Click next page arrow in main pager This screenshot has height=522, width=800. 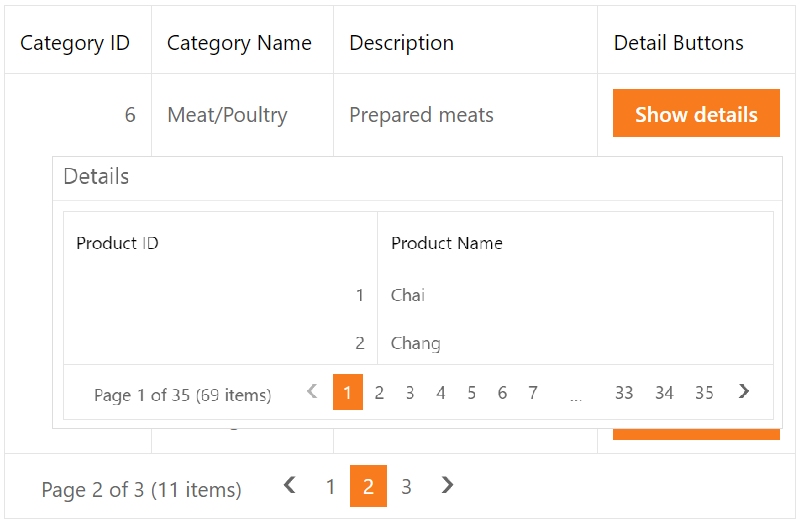[447, 487]
